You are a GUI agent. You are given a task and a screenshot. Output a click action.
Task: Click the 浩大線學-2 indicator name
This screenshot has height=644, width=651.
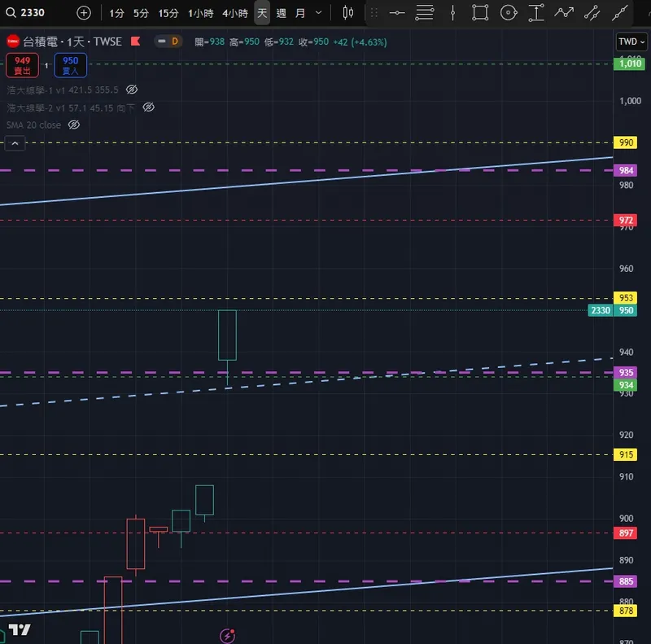click(x=29, y=108)
